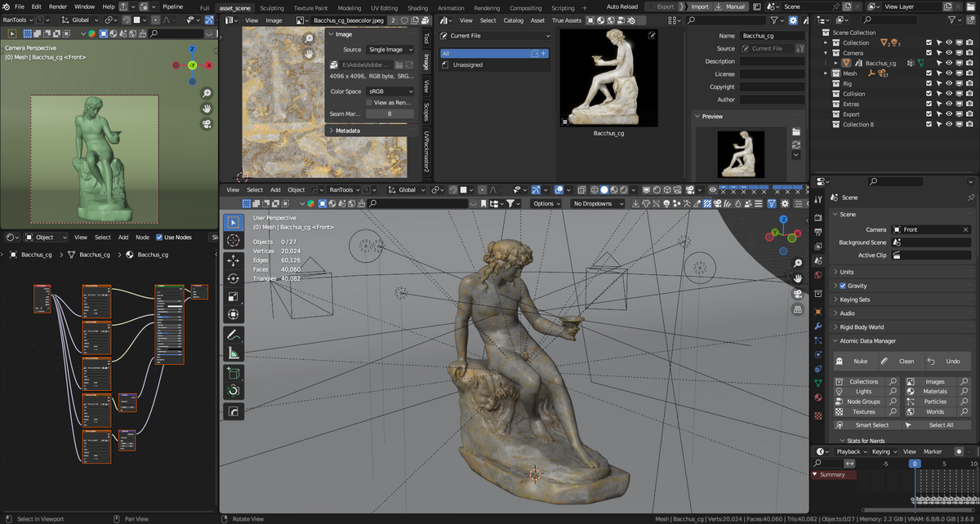Image resolution: width=980 pixels, height=524 pixels.
Task: Open folder icon beside asset Preview
Action: [x=795, y=131]
